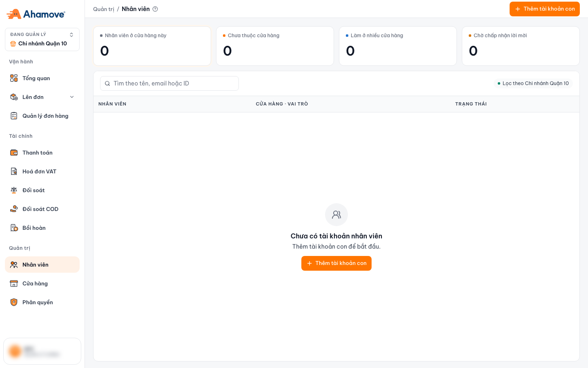Open the Phân quyền shield icon
The height and width of the screenshot is (368, 588).
tap(14, 302)
